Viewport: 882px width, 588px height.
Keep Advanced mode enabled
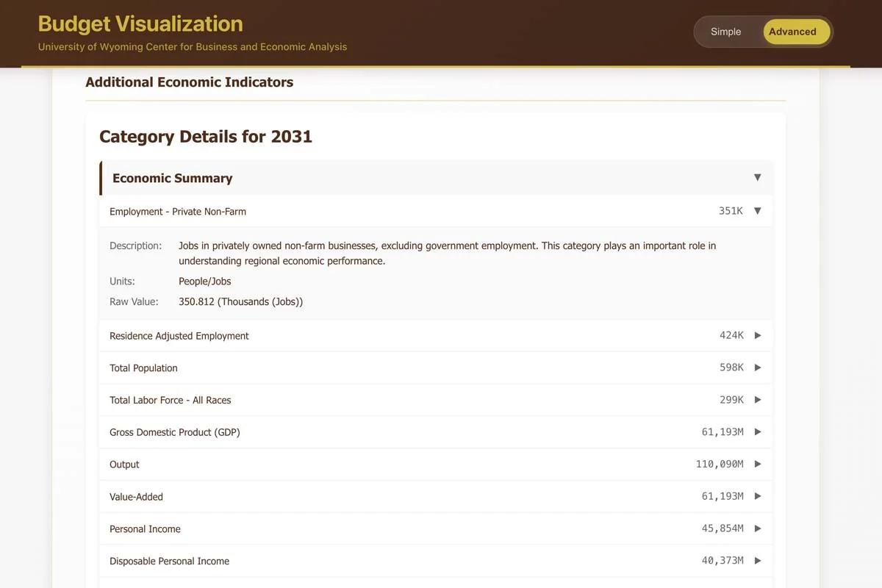(x=794, y=32)
